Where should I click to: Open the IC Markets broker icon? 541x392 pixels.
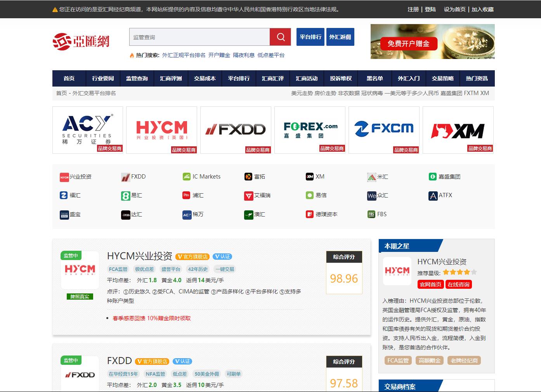[x=187, y=177]
